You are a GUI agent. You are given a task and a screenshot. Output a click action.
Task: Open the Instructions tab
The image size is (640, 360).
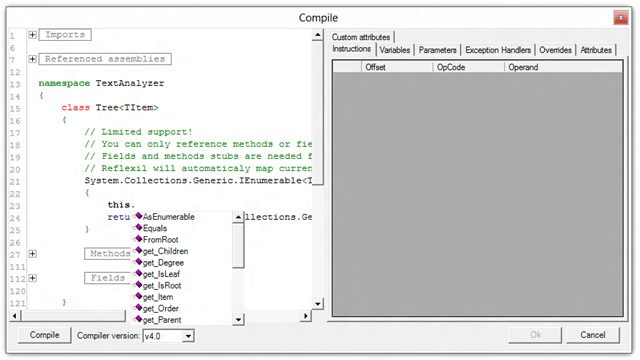pyautogui.click(x=351, y=49)
